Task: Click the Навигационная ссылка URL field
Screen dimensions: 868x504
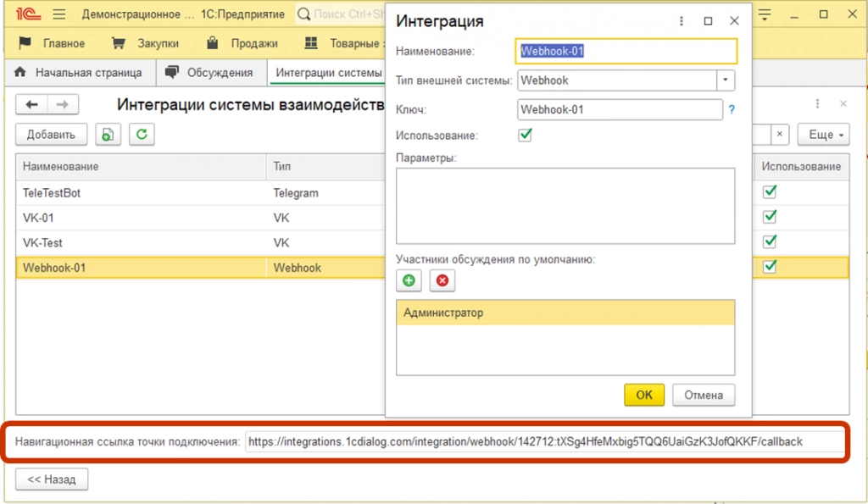Action: (x=544, y=442)
